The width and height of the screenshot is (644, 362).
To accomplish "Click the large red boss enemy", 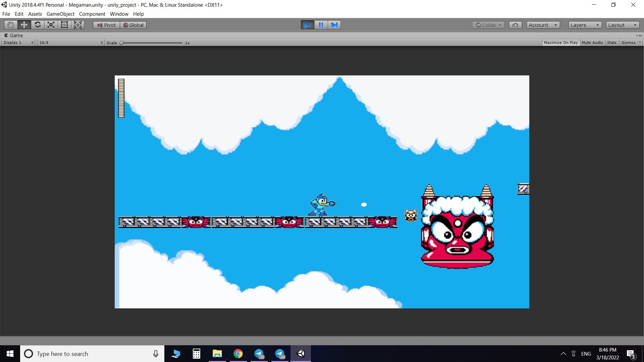I will click(x=458, y=227).
